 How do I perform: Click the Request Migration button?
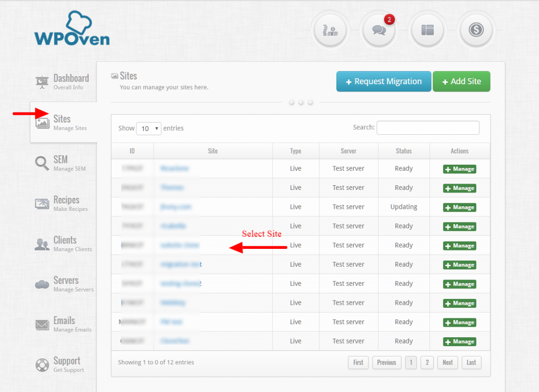tap(384, 82)
